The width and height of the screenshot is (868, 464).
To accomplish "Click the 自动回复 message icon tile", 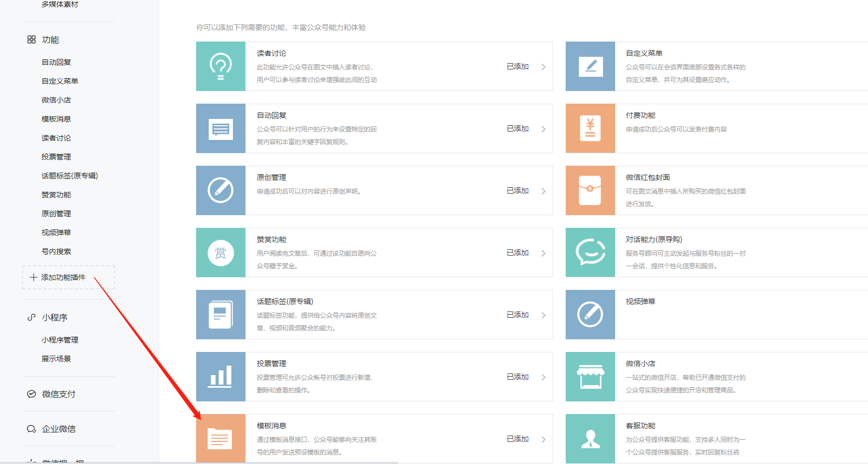I will (221, 128).
